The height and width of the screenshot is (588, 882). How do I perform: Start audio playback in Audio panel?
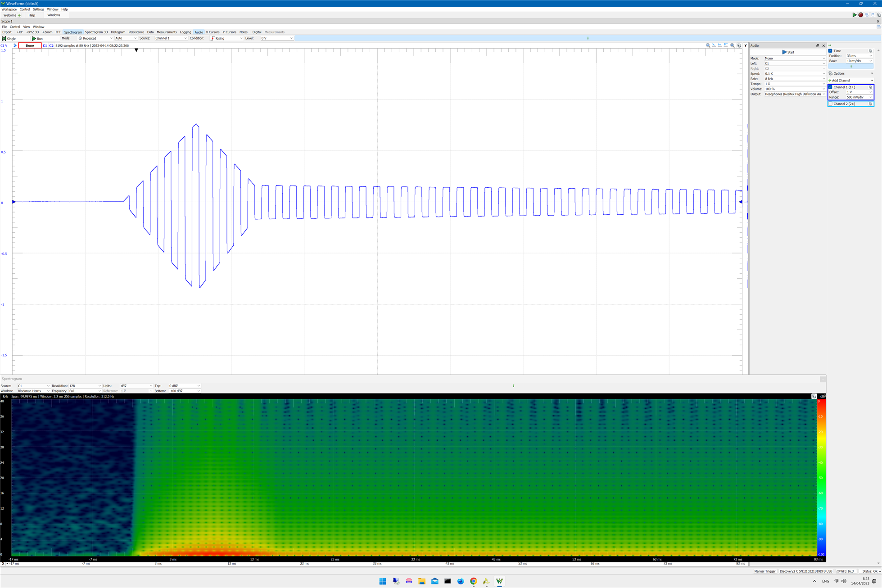[788, 52]
